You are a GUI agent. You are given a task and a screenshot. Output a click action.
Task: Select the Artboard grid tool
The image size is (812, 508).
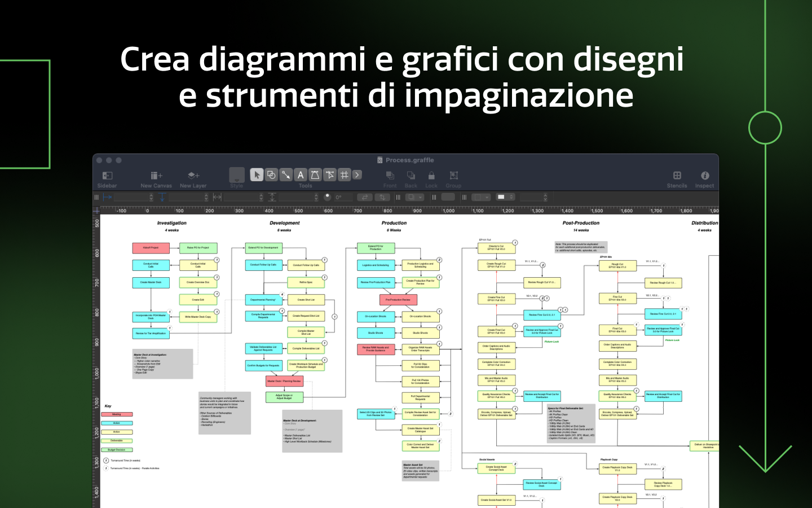point(345,175)
